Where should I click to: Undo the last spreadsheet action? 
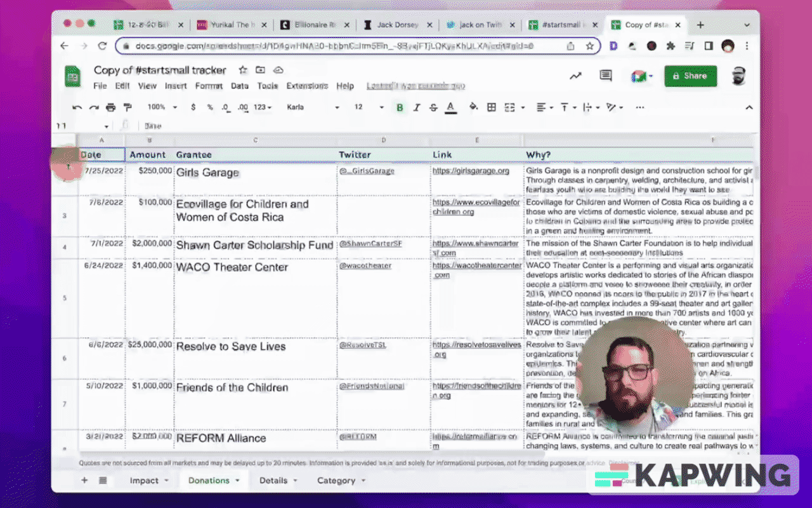(x=77, y=107)
